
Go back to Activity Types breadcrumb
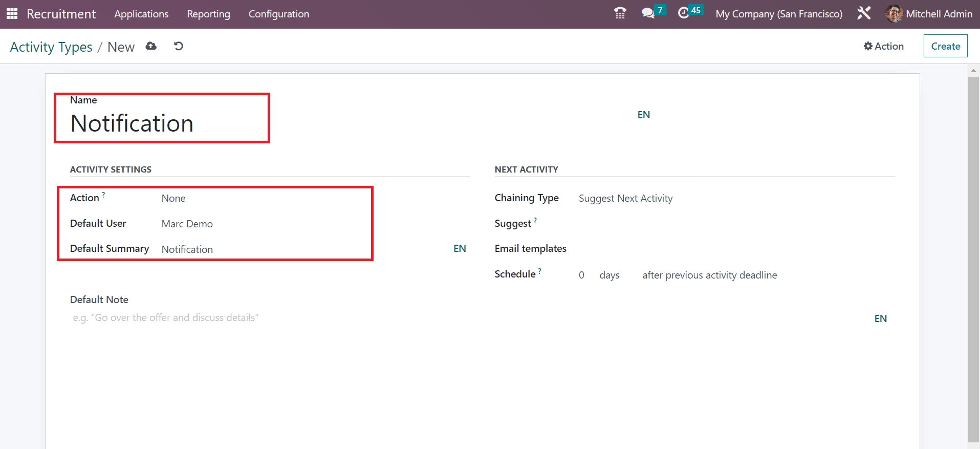pyautogui.click(x=51, y=47)
